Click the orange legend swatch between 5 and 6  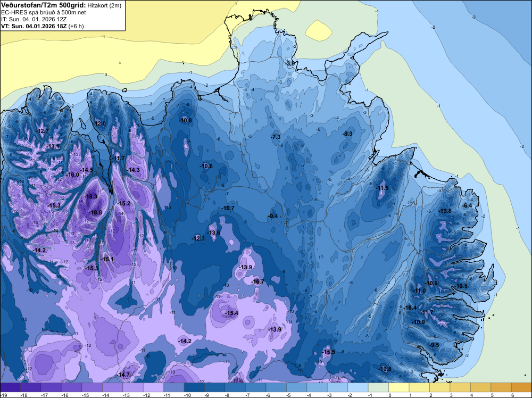pos(501,387)
